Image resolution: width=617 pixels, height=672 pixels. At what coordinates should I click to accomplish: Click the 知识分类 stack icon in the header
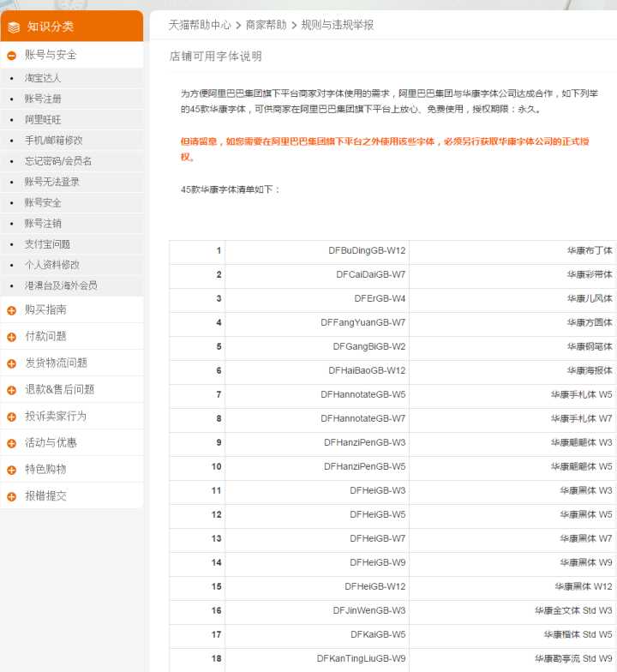tap(14, 27)
